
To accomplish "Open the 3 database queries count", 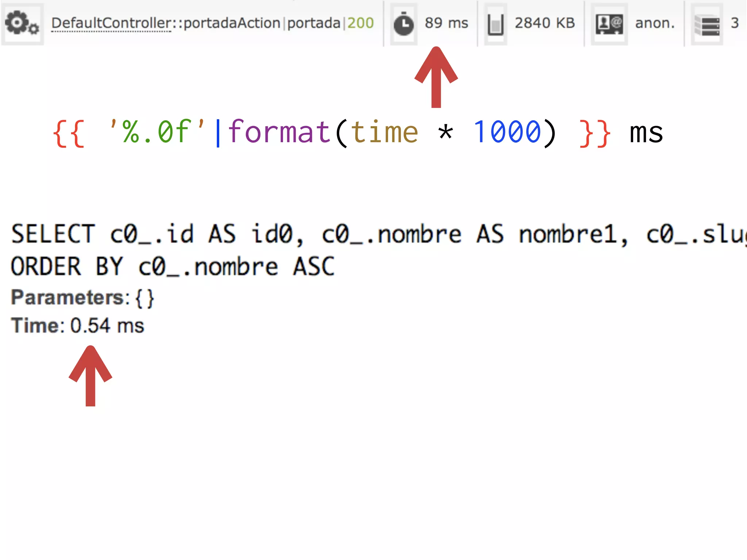I will click(x=735, y=23).
